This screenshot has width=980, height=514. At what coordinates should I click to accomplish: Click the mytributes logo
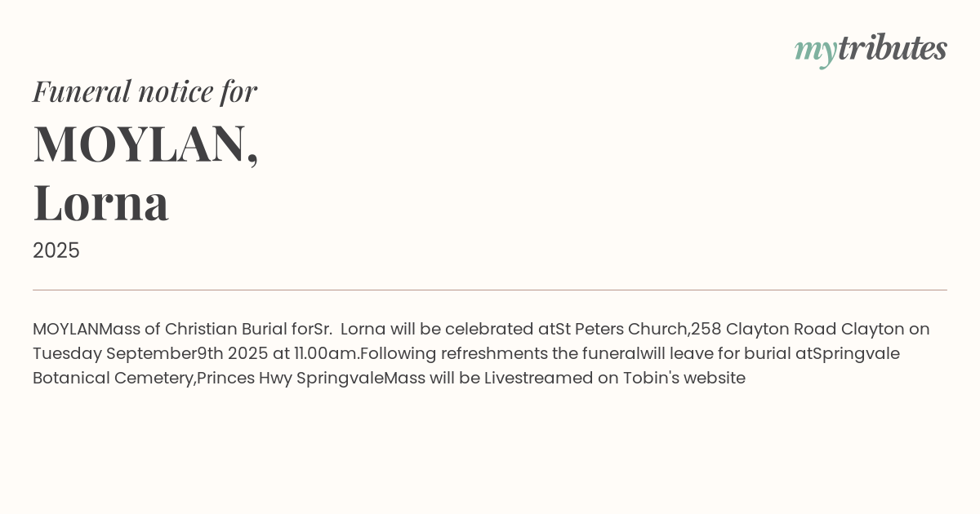tap(870, 49)
